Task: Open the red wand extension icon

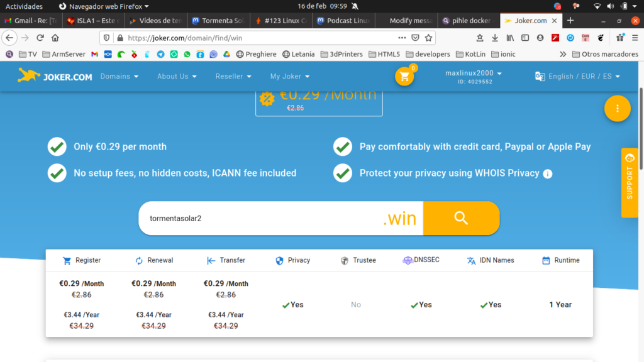Action: pos(555,38)
